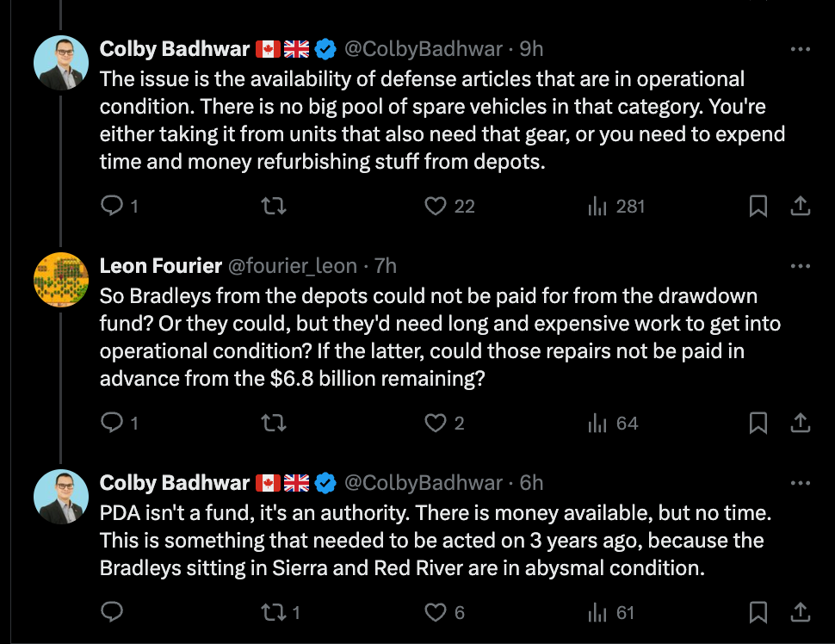Viewport: 835px width, 644px height.
Task: Click Leon Fourier's profile avatar
Action: 59,279
